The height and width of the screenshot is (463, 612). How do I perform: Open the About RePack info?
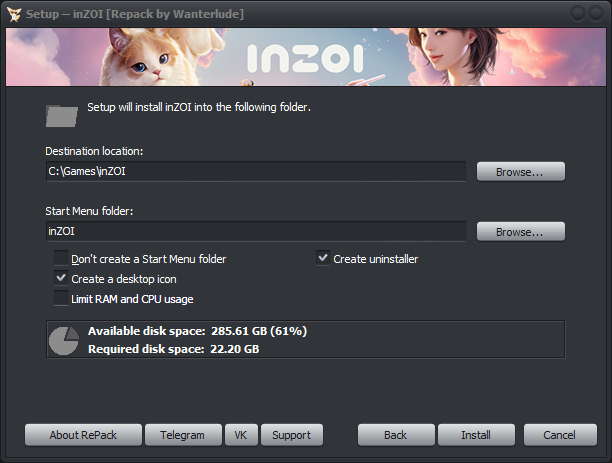pos(83,435)
